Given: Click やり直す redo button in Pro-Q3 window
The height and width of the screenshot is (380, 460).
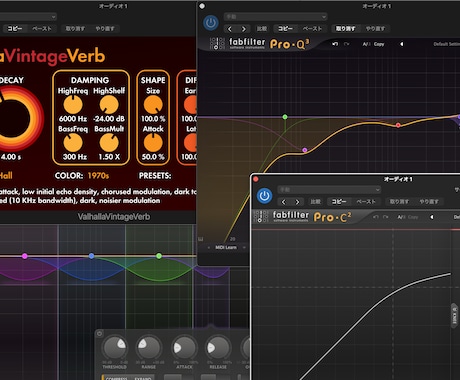Looking at the screenshot, I should [x=375, y=29].
